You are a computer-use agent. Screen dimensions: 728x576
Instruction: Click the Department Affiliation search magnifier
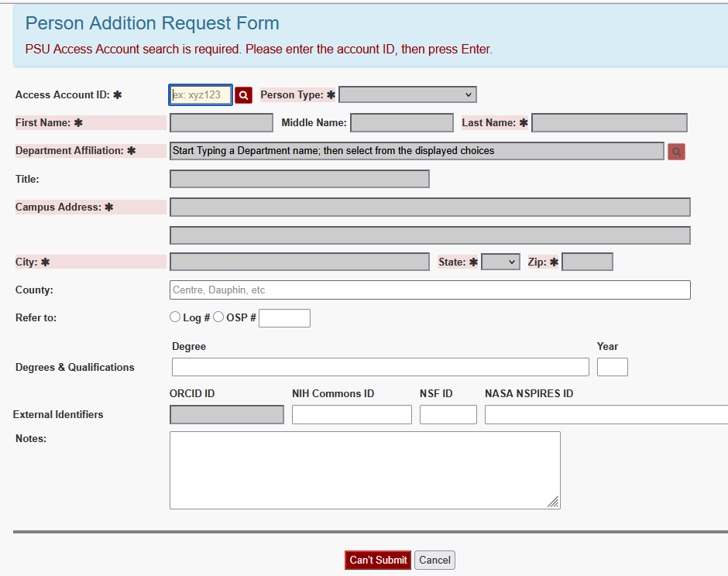click(x=675, y=151)
